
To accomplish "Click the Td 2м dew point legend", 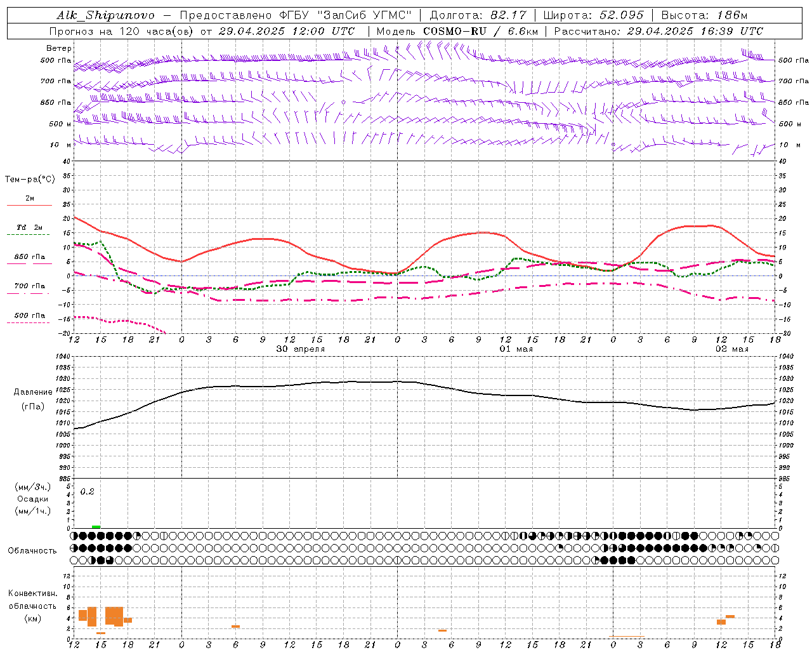I will 29,227.
